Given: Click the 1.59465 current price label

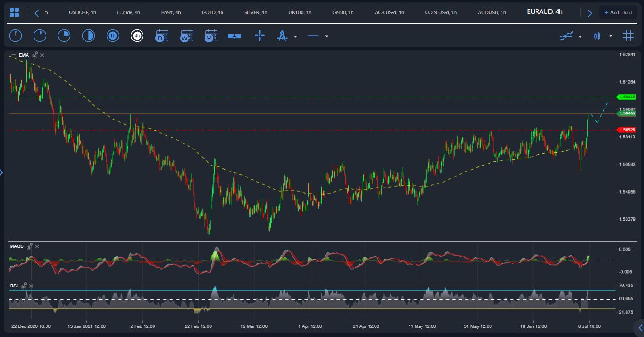Looking at the screenshot, I should pos(627,113).
